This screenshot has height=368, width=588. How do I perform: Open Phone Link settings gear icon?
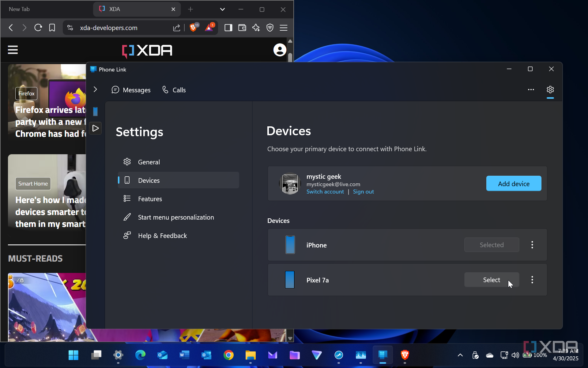coord(550,90)
